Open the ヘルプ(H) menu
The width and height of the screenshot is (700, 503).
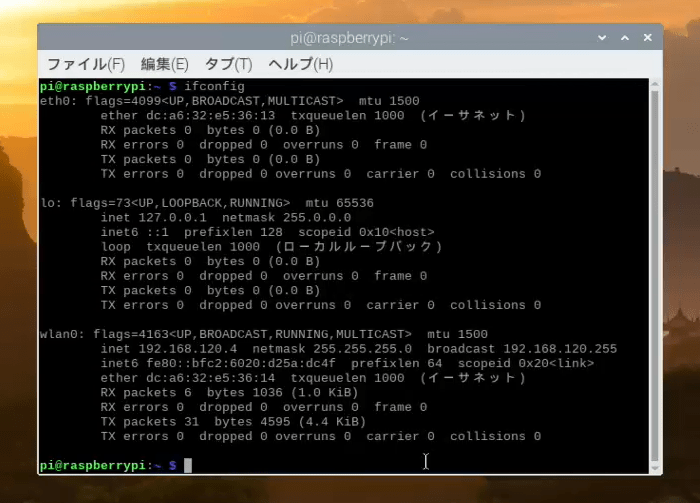pos(300,64)
